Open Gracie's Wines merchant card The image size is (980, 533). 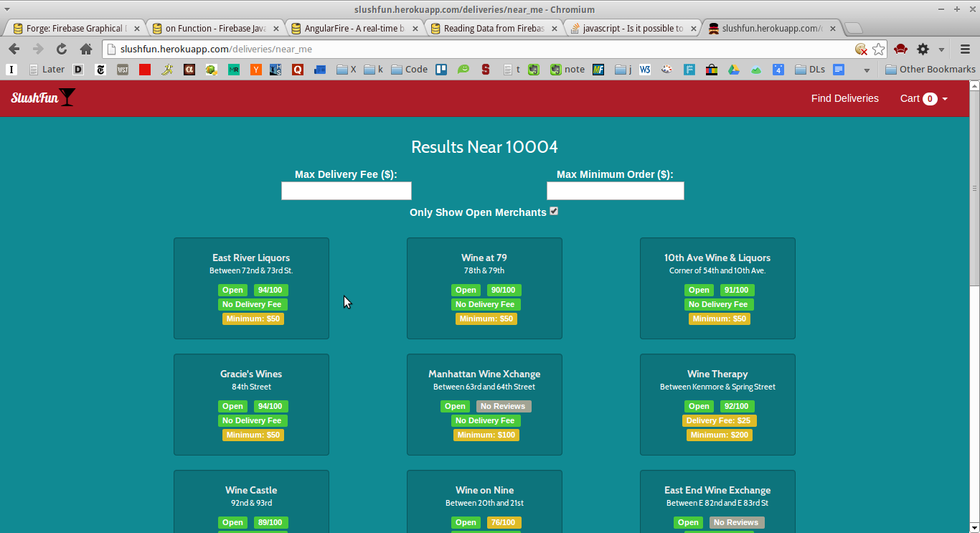(251, 405)
